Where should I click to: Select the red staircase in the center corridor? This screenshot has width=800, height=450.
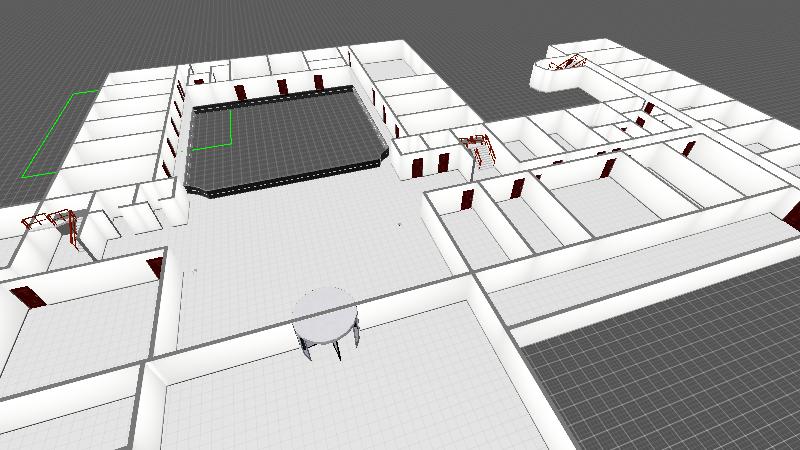coord(479,148)
